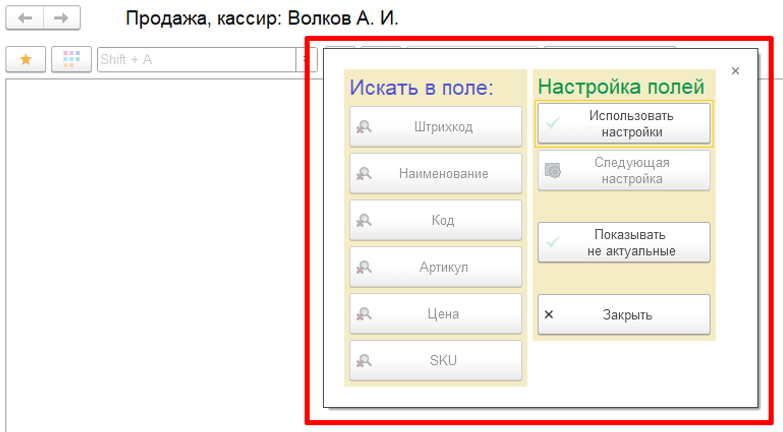This screenshot has height=432, width=783.
Task: Choose SKU search field button
Action: click(x=435, y=360)
